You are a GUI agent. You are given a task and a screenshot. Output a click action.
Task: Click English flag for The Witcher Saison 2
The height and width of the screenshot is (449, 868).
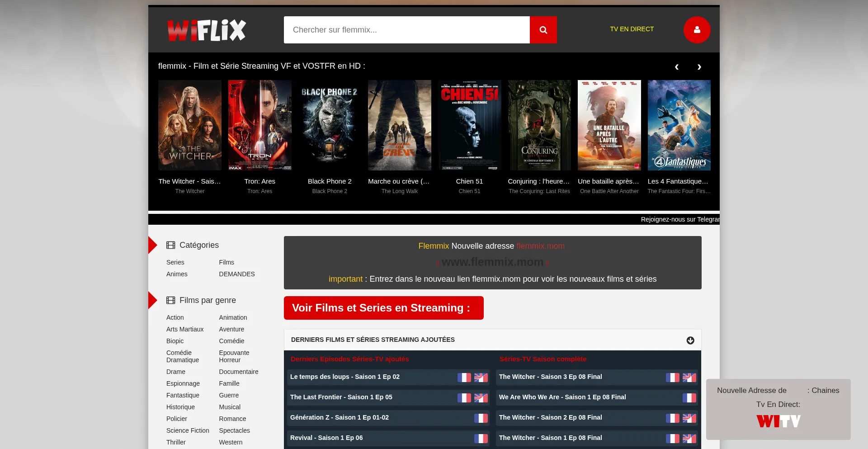689,418
